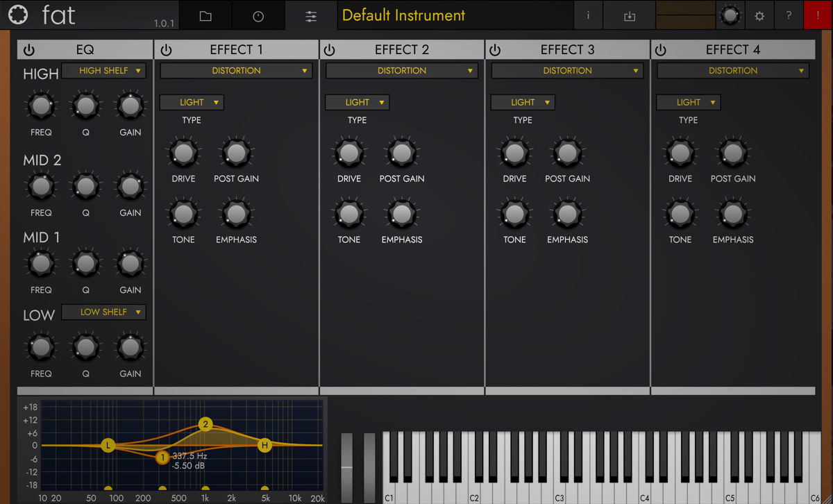Open the HIGH SHELF selector

(x=103, y=71)
